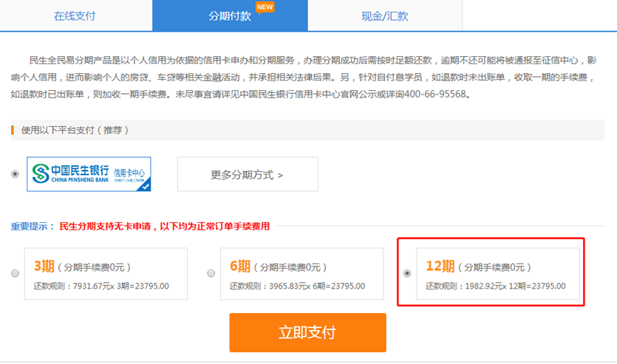Click the China Minsheng Bank logo card
The height and width of the screenshot is (364, 617).
click(x=89, y=174)
